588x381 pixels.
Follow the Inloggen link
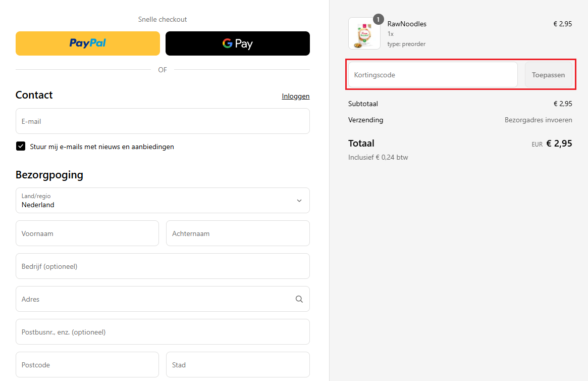[295, 96]
